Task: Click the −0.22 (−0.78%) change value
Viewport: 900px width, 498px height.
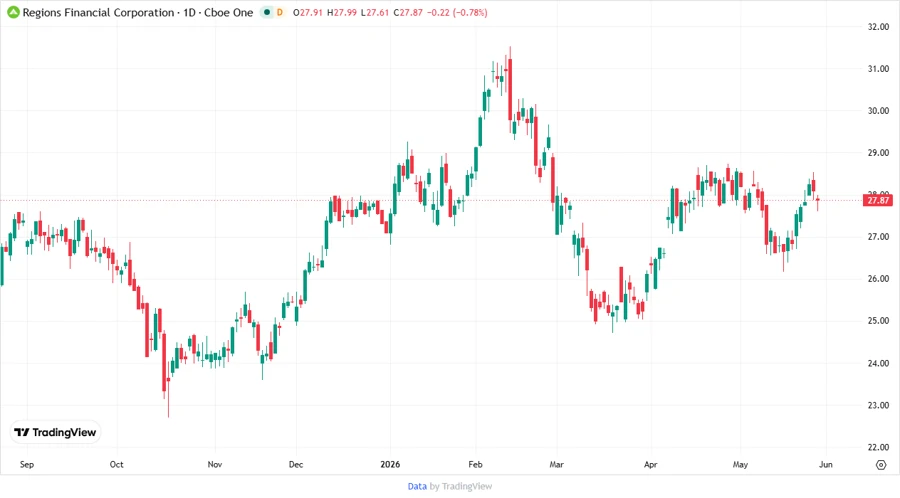Action: pyautogui.click(x=457, y=12)
